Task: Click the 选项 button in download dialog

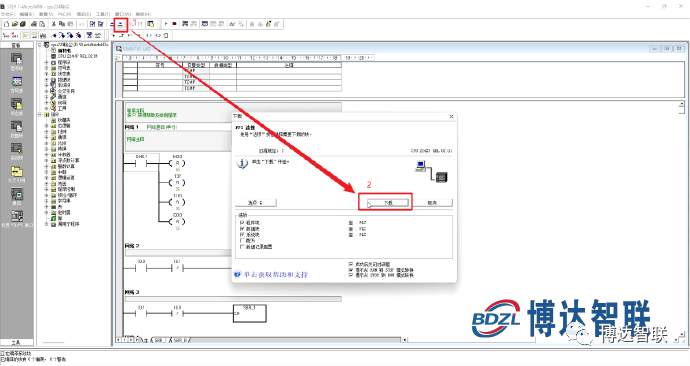Action: point(255,202)
